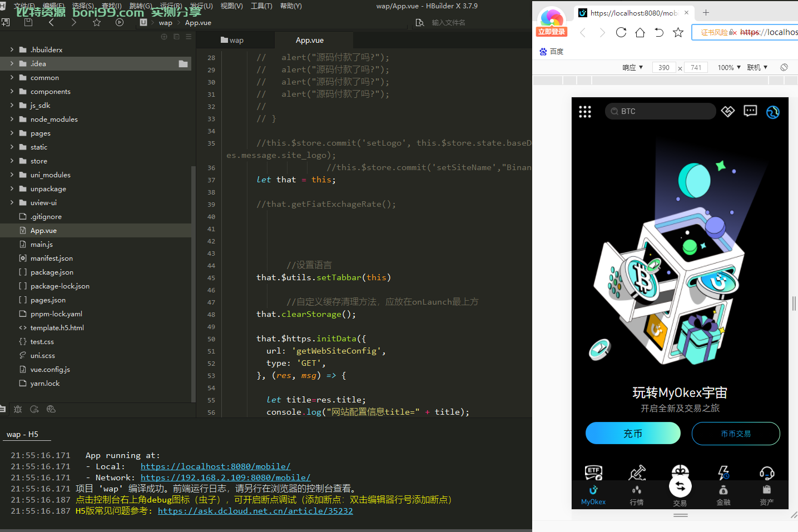Switch to 资产 assets tab

pos(767,495)
